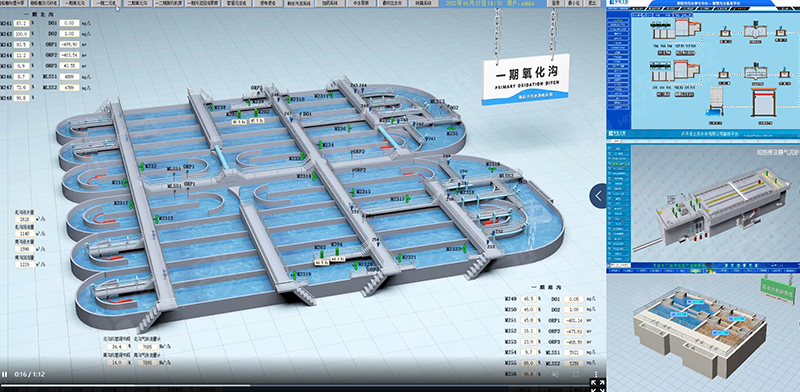
Task: Mute the video sound
Action: (557, 374)
